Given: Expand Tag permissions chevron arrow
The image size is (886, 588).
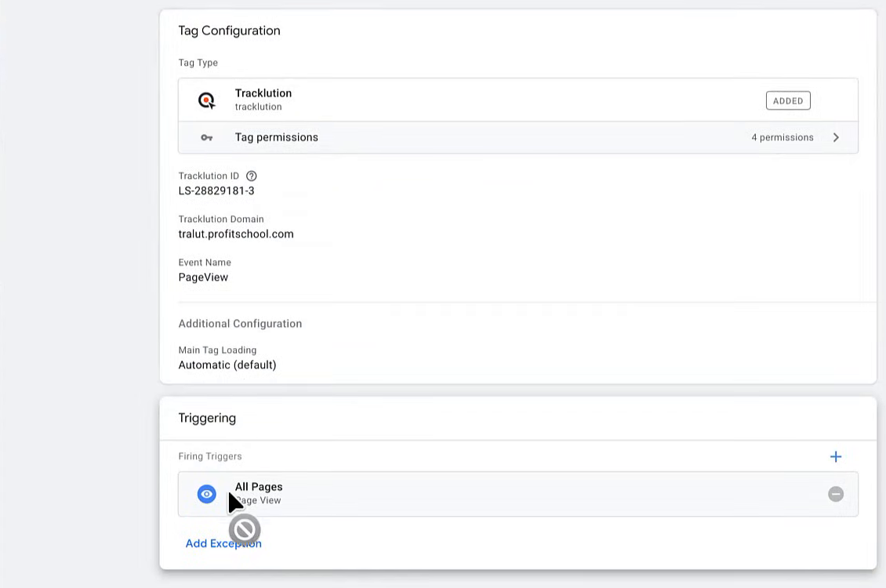Looking at the screenshot, I should pyautogui.click(x=836, y=137).
